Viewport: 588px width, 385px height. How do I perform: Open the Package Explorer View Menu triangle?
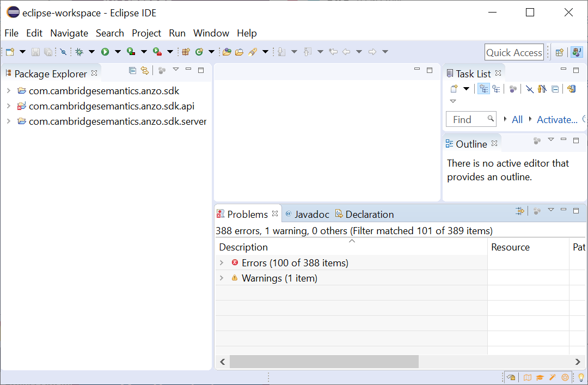[x=176, y=69]
